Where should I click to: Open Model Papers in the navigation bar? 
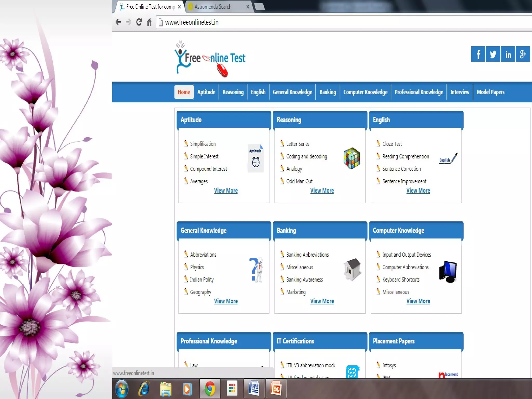(491, 92)
